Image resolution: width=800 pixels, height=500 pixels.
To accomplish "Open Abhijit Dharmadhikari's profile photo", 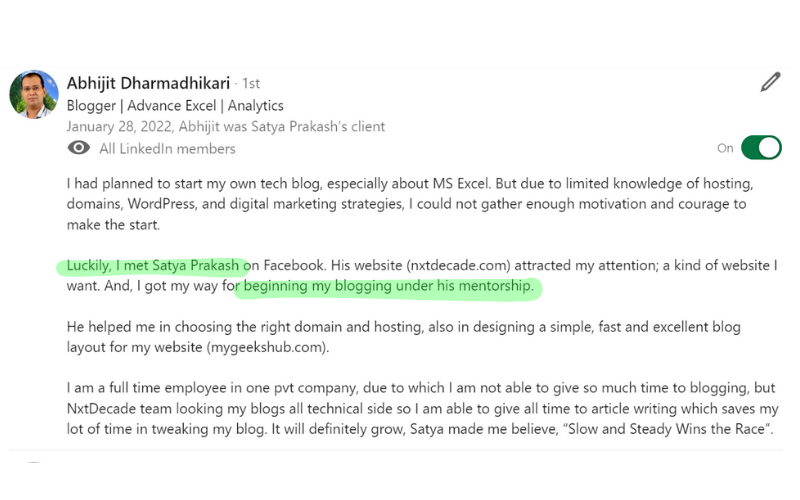I will click(34, 94).
